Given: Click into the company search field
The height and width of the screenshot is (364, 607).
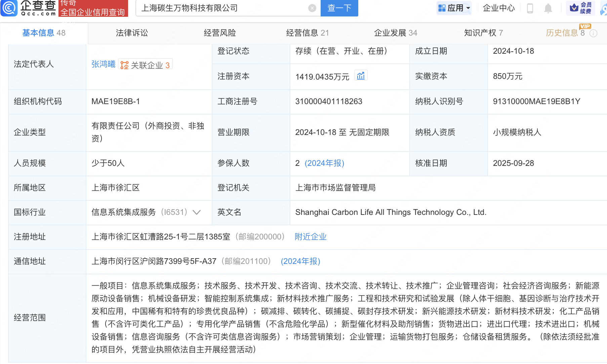Looking at the screenshot, I should coord(222,8).
